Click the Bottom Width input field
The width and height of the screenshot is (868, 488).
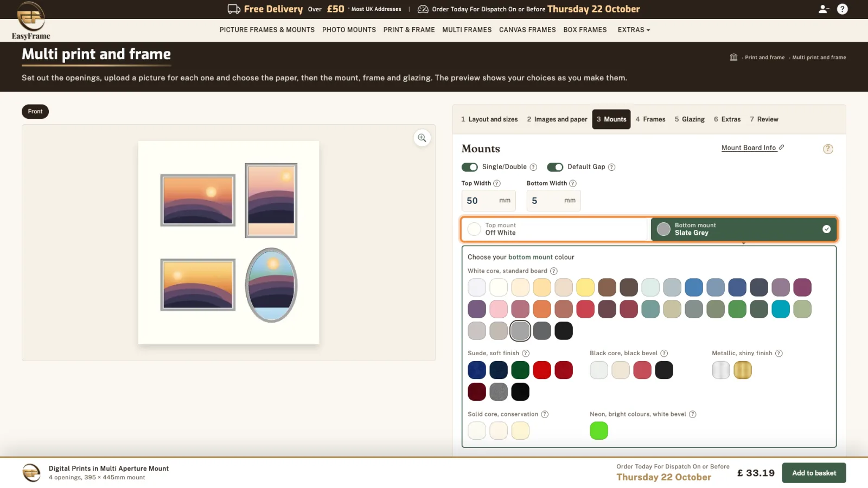coord(553,201)
